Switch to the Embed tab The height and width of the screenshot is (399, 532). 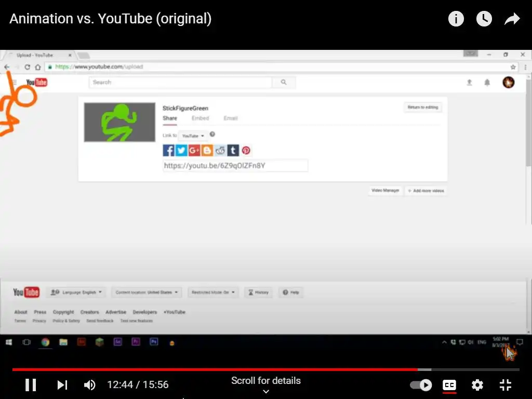tap(200, 118)
